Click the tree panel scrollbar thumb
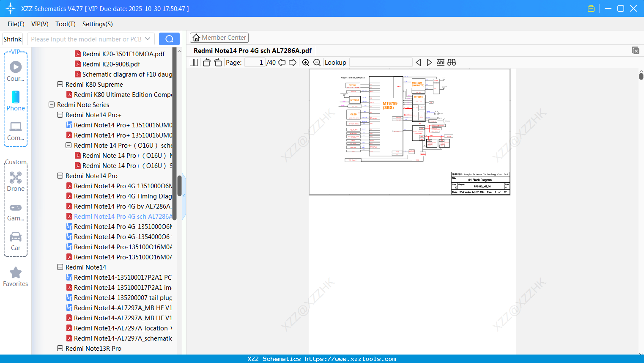This screenshot has width=644, height=363. (x=179, y=186)
